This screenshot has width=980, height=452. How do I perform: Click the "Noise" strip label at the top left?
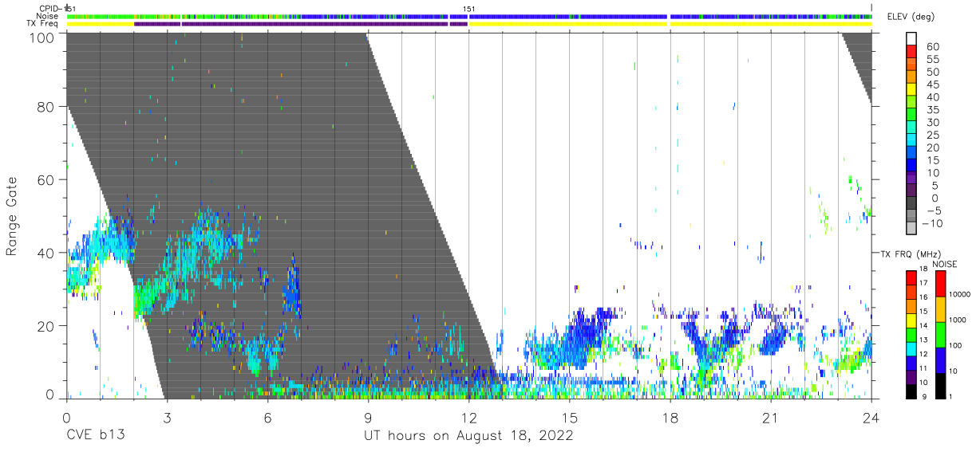click(48, 16)
